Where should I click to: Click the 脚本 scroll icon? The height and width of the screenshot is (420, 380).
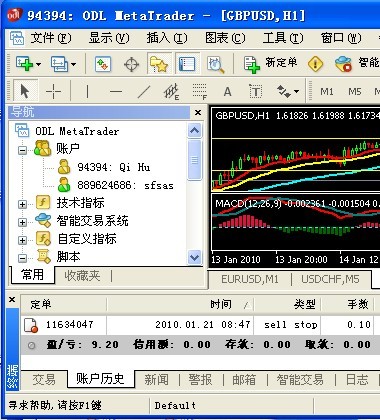(x=43, y=256)
